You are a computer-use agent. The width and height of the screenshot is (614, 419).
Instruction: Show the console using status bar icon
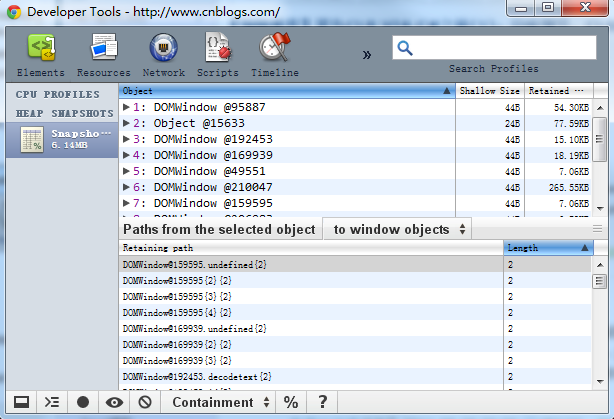51,402
